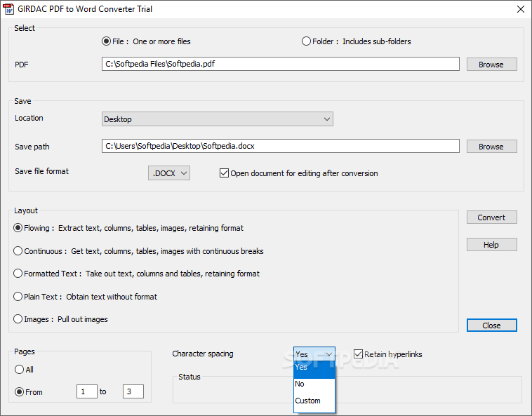Toggle Open document for editing after conversion
Viewport: 532px width, 416px height.
click(224, 173)
